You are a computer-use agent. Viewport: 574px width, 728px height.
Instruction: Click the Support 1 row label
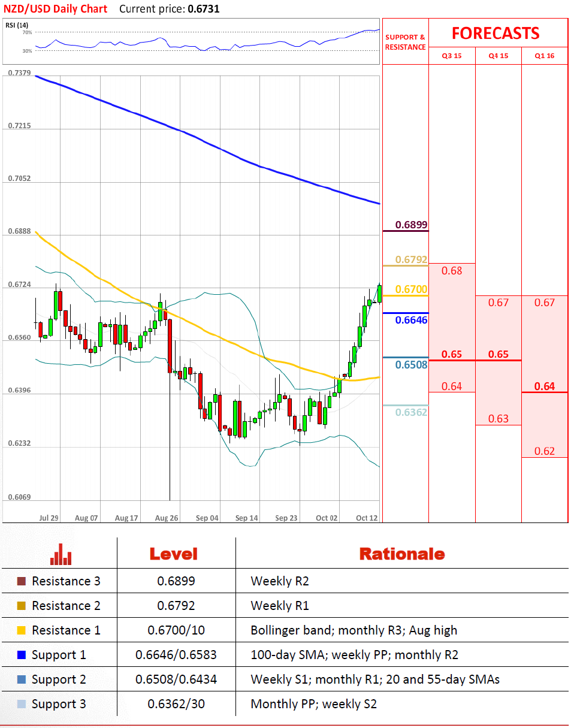pyautogui.click(x=59, y=655)
